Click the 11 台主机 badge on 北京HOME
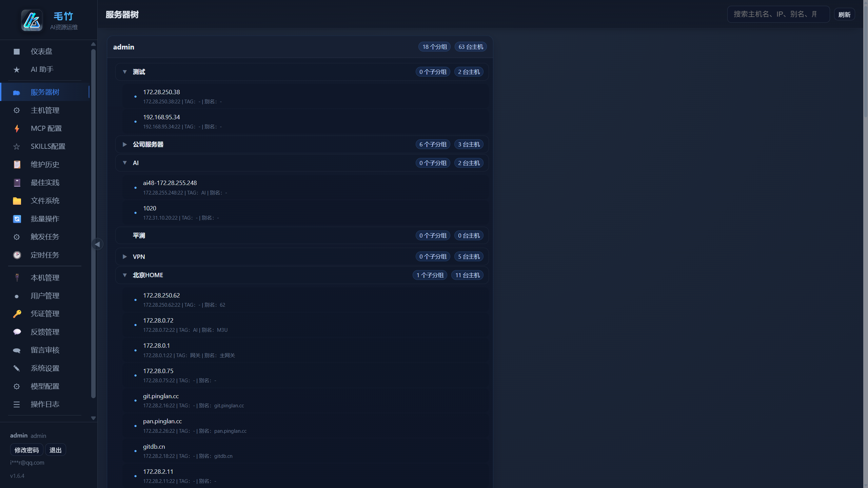 coord(467,275)
